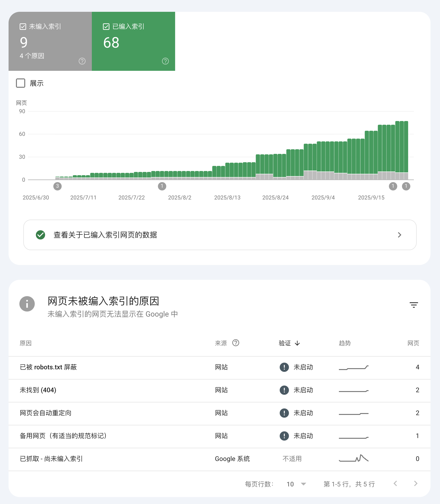
Task: Click the second-to-last annotation marker on chart
Action: (x=393, y=186)
